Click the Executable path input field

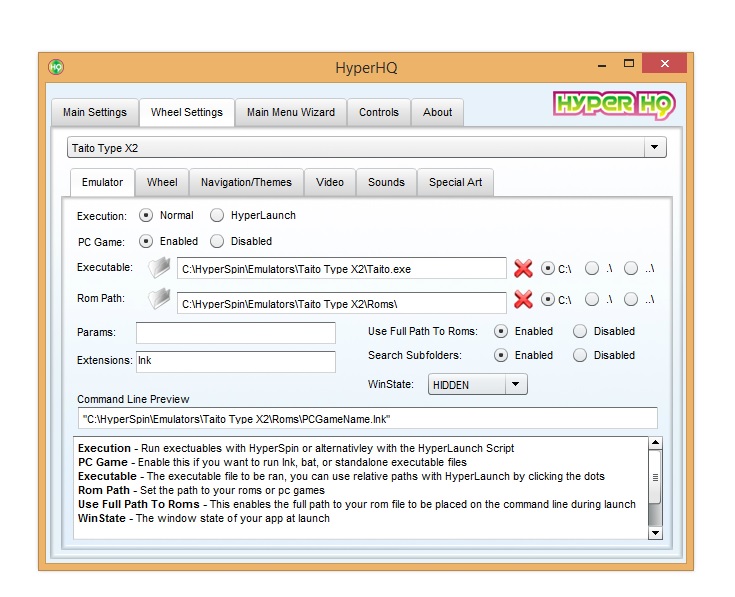point(342,269)
